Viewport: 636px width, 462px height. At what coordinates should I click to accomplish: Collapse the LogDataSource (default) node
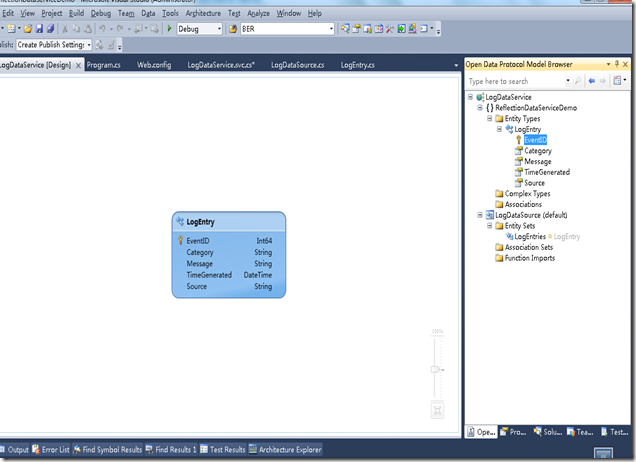tap(480, 215)
